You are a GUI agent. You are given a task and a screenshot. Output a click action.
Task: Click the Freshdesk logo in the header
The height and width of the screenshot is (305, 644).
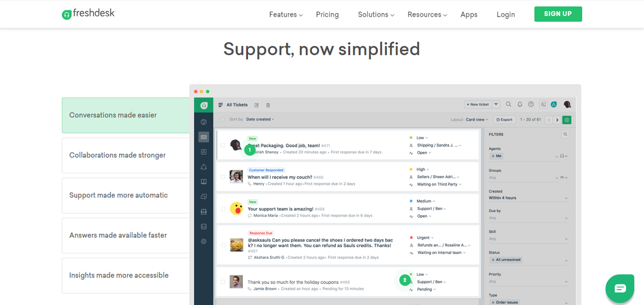tap(89, 14)
